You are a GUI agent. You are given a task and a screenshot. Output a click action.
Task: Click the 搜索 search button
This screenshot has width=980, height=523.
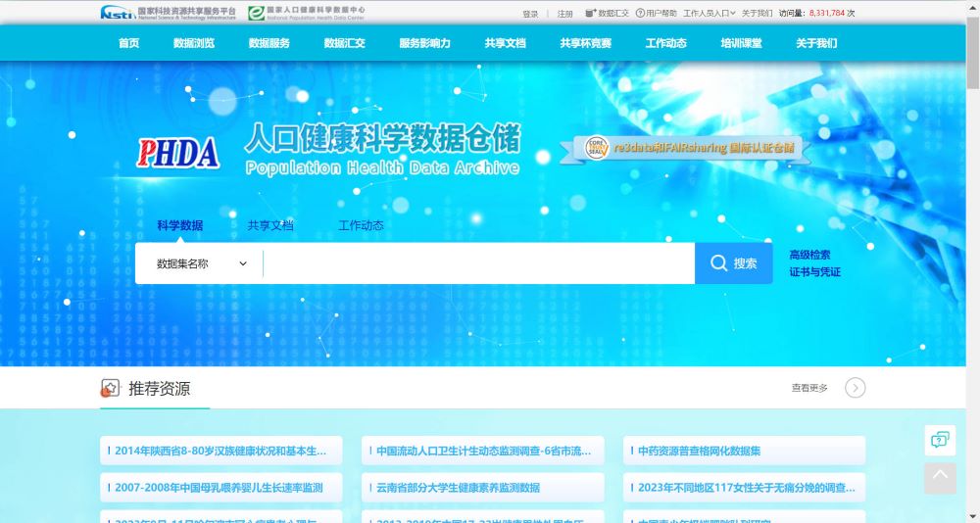[x=734, y=263]
